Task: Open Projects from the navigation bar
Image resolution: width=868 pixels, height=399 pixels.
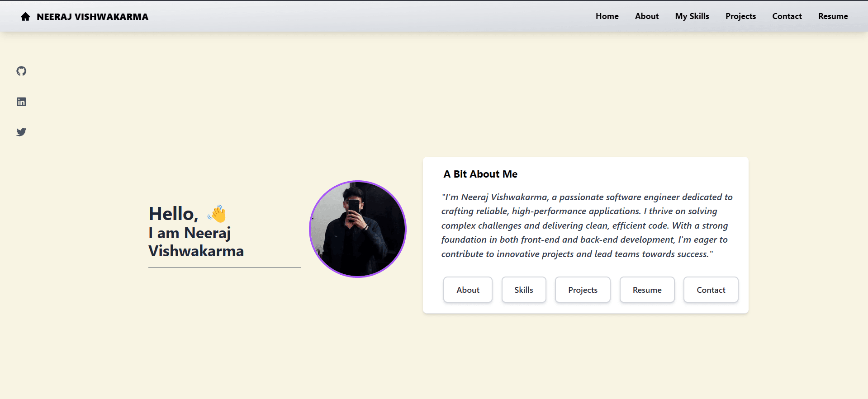Action: tap(740, 16)
